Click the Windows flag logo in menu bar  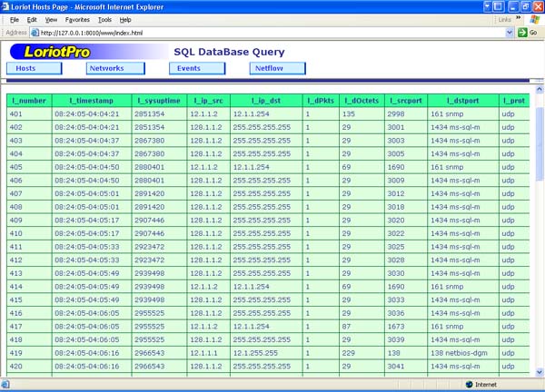pyautogui.click(x=534, y=19)
